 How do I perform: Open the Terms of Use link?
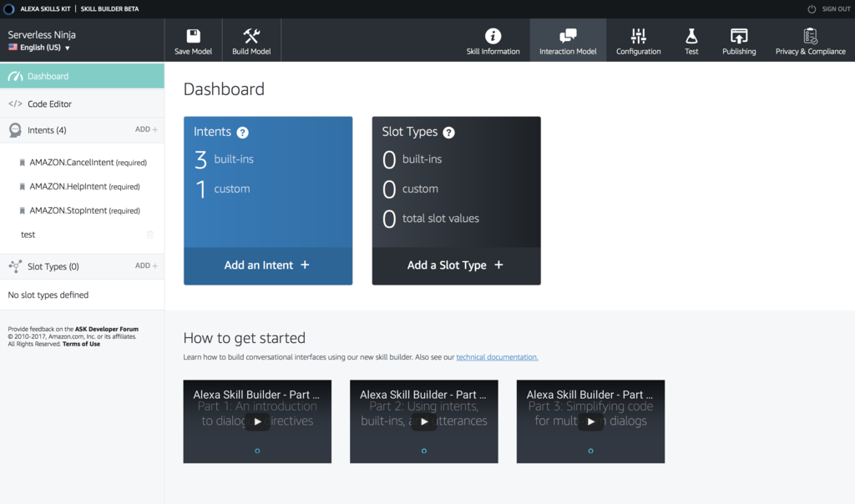point(81,344)
